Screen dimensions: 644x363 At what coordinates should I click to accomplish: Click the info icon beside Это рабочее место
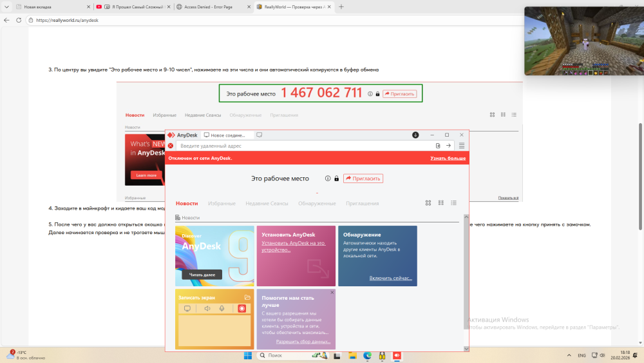(x=328, y=179)
